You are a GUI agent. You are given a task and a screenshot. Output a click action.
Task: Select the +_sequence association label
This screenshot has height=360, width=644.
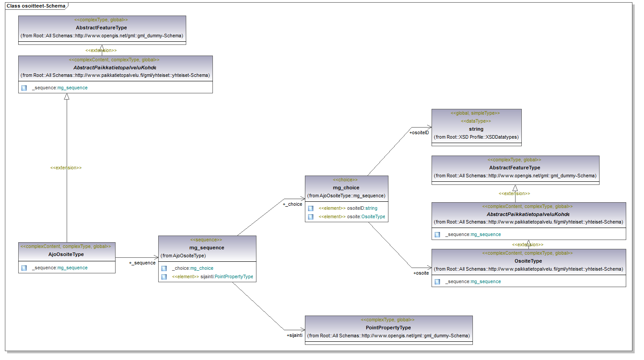pos(142,263)
